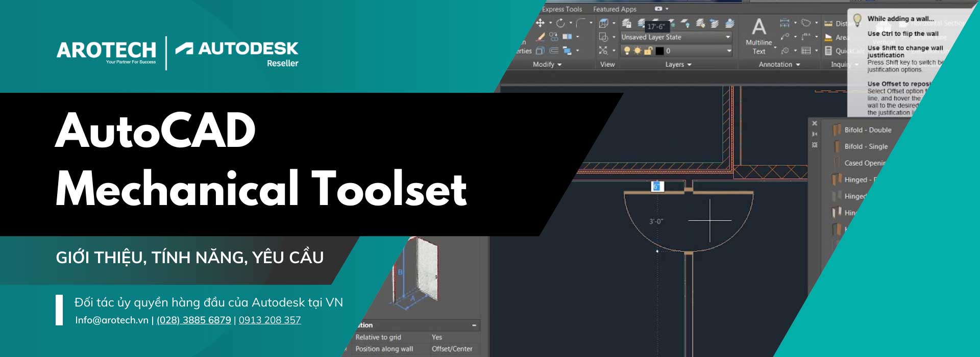Open the Unsaved Layer State dropdown
The image size is (980, 357).
[676, 37]
